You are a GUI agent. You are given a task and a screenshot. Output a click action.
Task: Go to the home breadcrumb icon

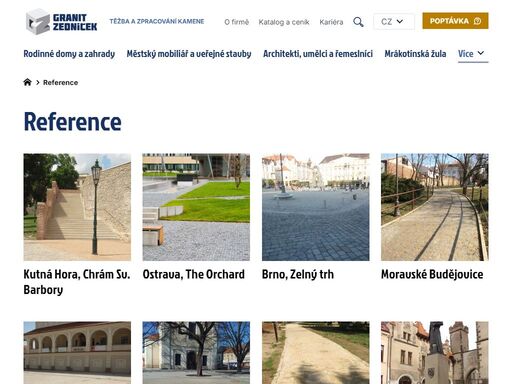click(27, 82)
